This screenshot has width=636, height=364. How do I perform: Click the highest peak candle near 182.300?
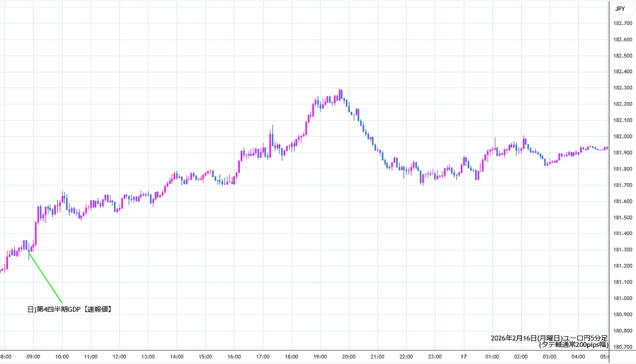[x=341, y=94]
